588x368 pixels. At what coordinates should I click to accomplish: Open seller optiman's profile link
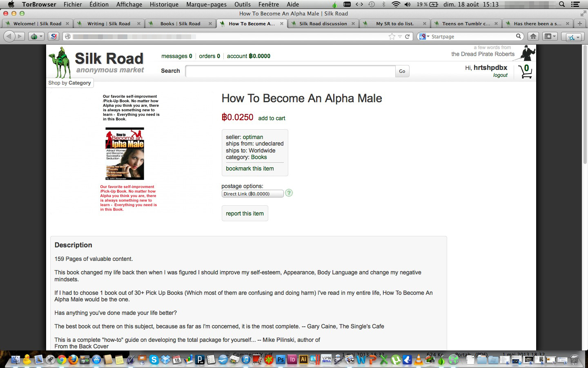coord(253,137)
